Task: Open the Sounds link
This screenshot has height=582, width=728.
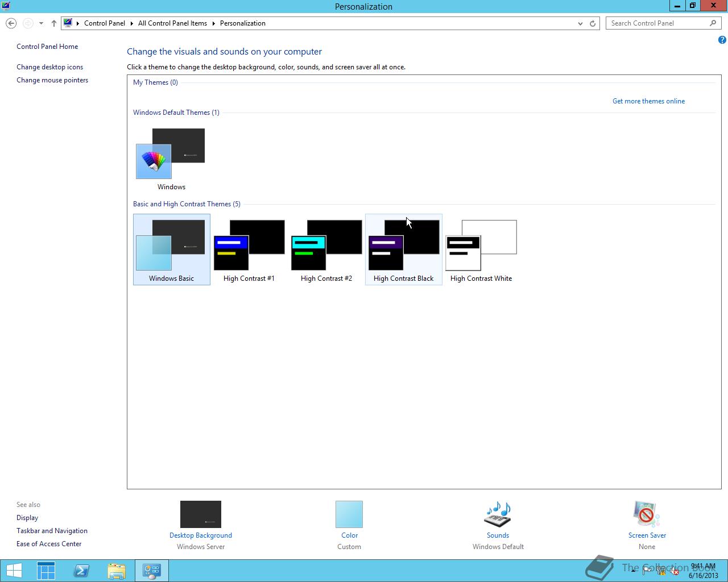Action: point(498,535)
